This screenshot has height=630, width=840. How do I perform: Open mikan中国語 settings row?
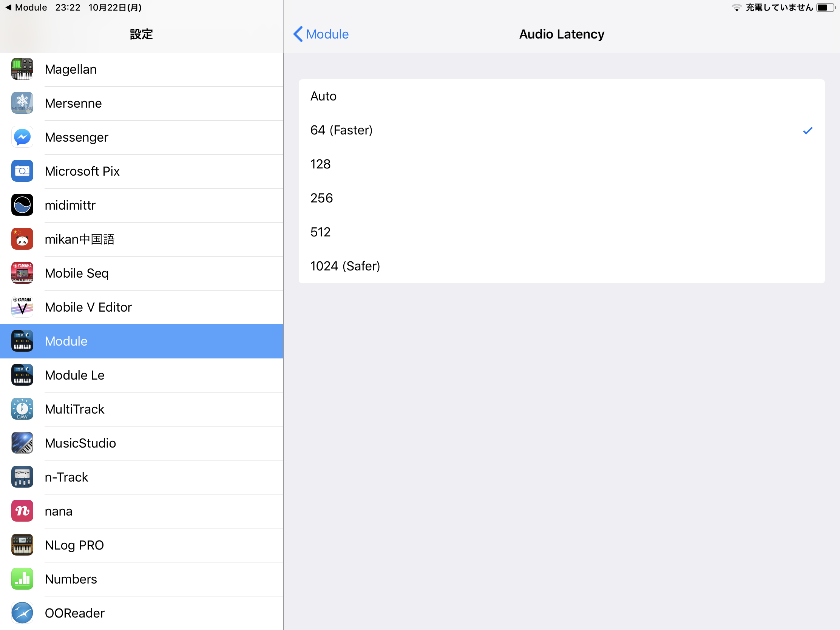click(142, 239)
